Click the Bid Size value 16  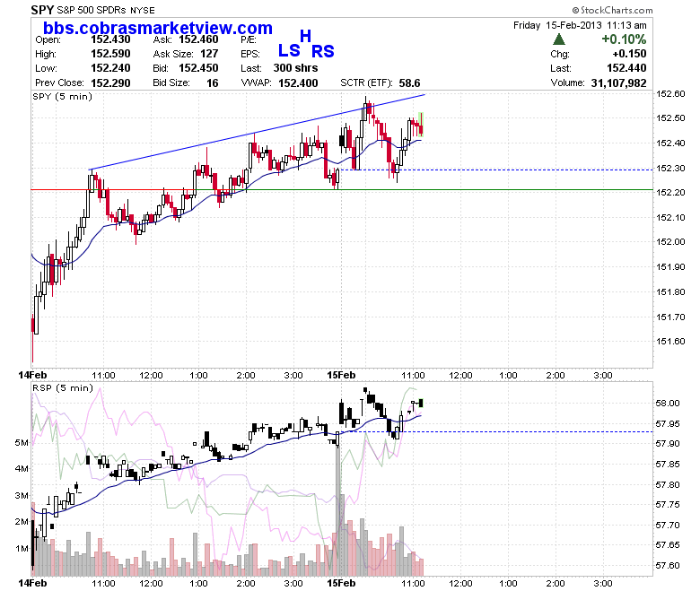[x=213, y=83]
